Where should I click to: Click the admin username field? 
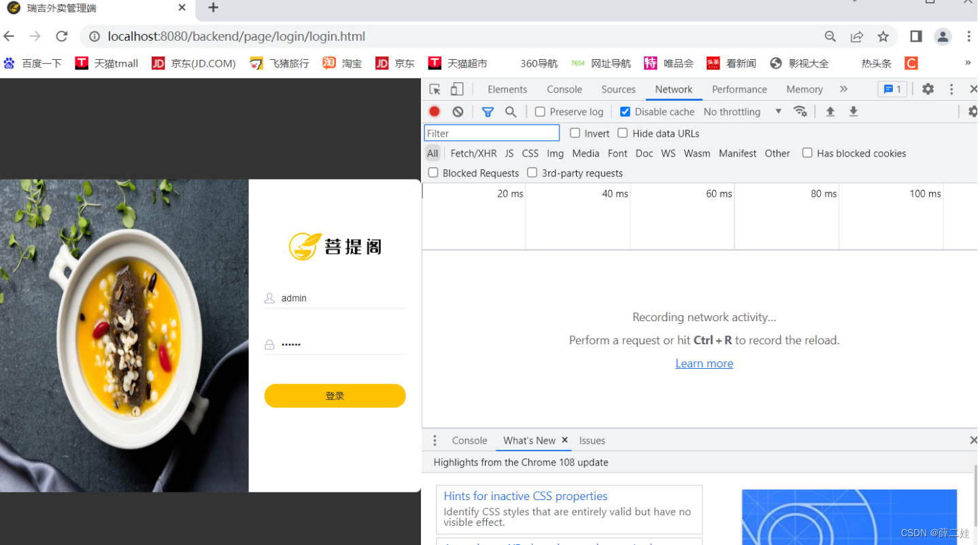click(x=335, y=298)
